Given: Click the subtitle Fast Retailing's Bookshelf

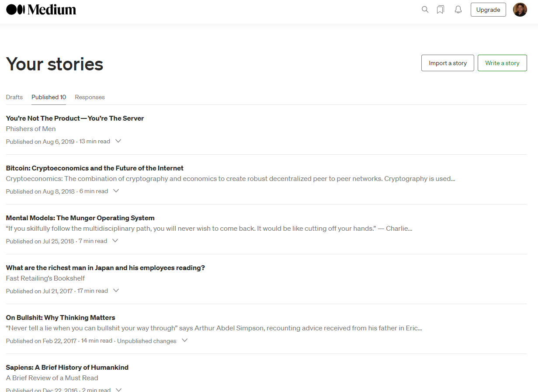Looking at the screenshot, I should pyautogui.click(x=45, y=278).
